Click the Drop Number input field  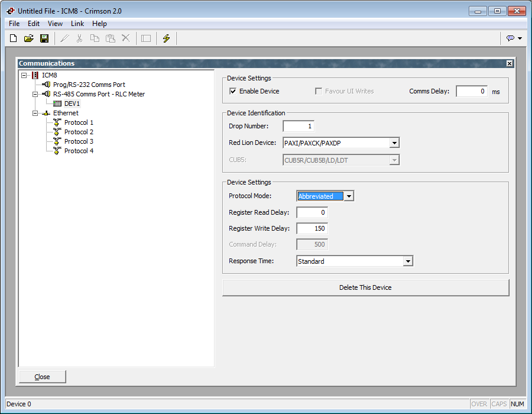pyautogui.click(x=299, y=126)
